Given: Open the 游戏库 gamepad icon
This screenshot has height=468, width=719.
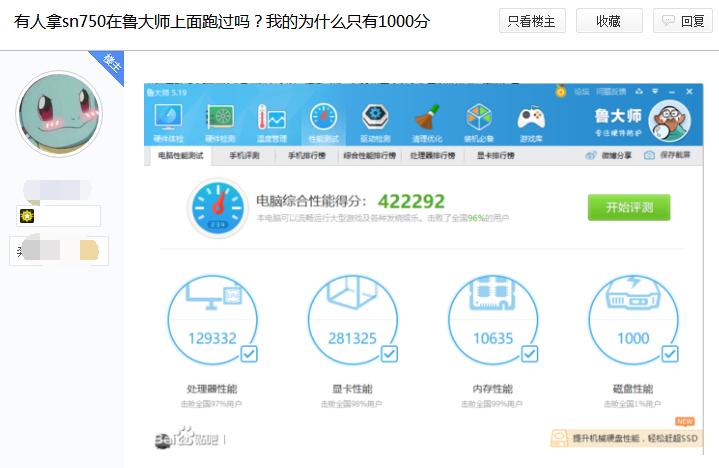Looking at the screenshot, I should pos(531,117).
